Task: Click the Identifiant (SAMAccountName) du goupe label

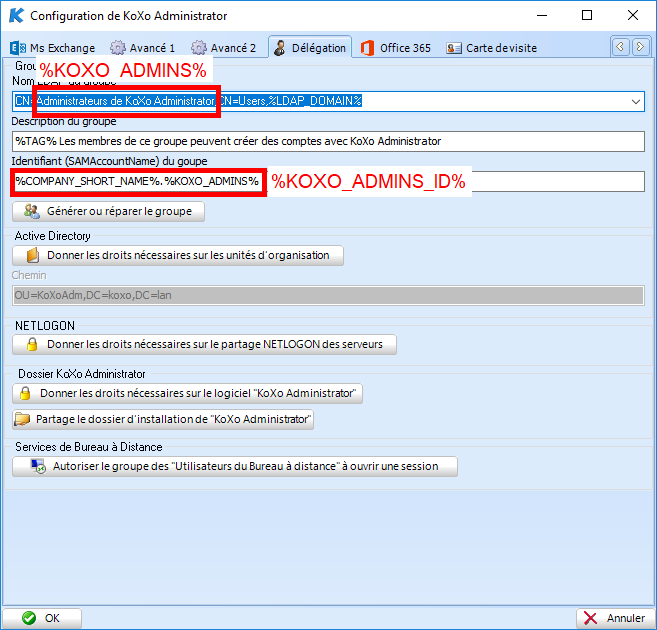Action: coord(109,161)
